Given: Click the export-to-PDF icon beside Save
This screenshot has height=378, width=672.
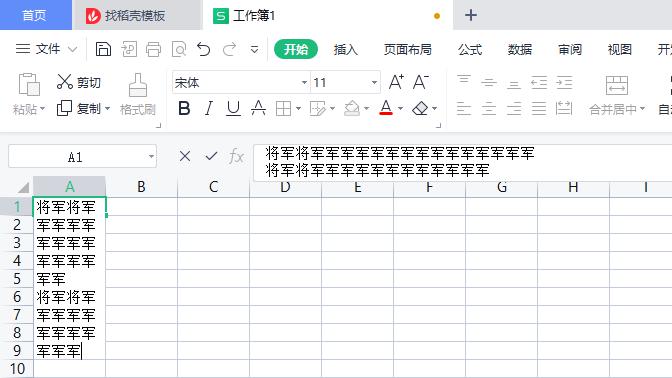Looking at the screenshot, I should click(x=129, y=49).
